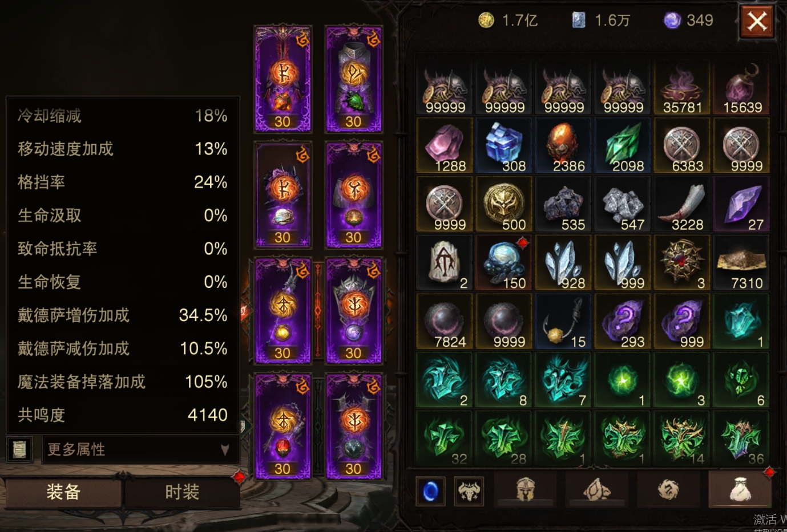This screenshot has height=532, width=787.
Task: Click the purple orb currency 349
Action: coord(688,21)
